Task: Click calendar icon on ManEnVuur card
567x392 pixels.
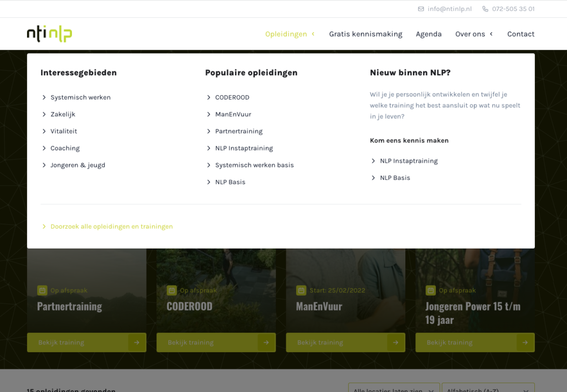Action: pos(301,290)
